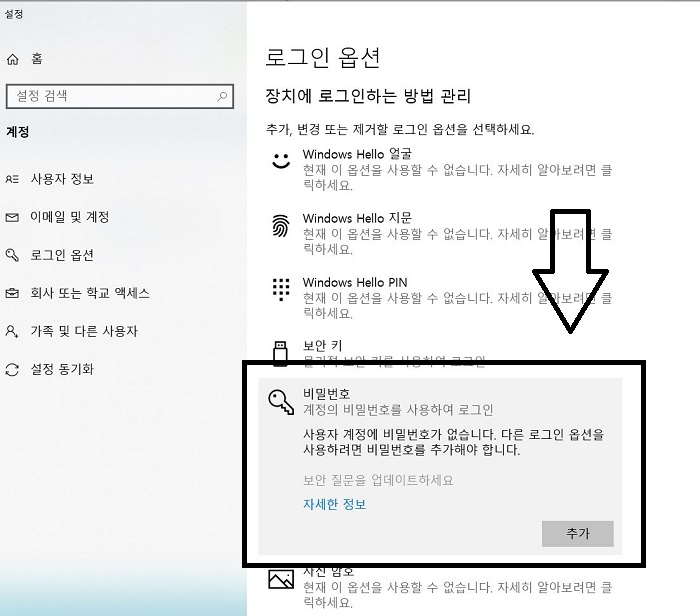Open 이메일 및 계정 page
The image size is (700, 616).
pyautogui.click(x=70, y=217)
